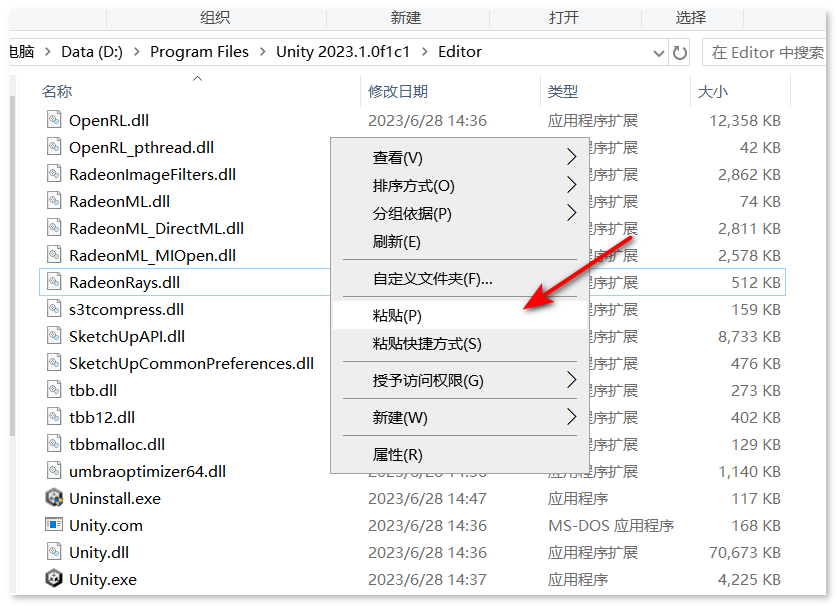Open 查看(V) in context menu
This screenshot has width=837, height=606.
460,158
